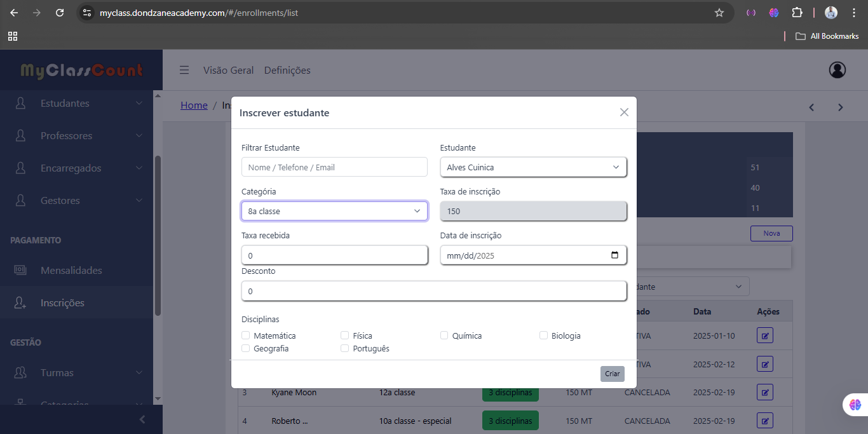Viewport: 868px width, 434px height.
Task: Tick the Biologia discipline checkbox
Action: coord(544,336)
